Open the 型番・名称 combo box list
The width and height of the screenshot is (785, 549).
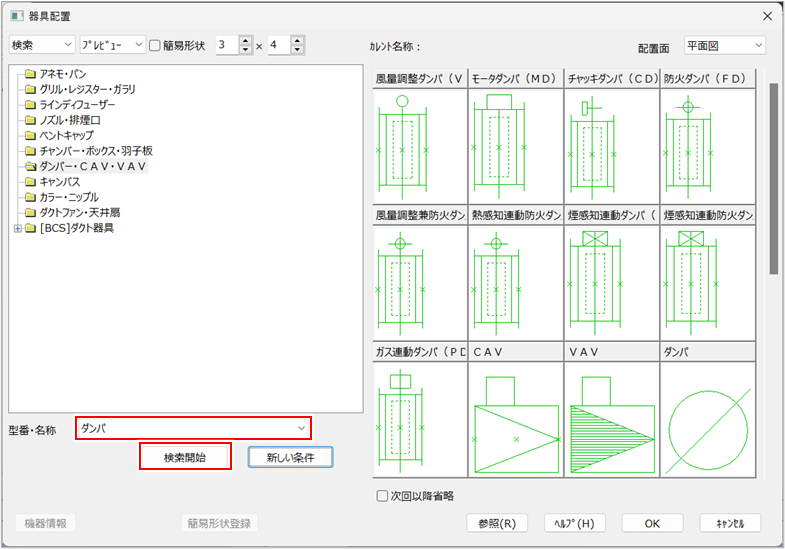(301, 428)
